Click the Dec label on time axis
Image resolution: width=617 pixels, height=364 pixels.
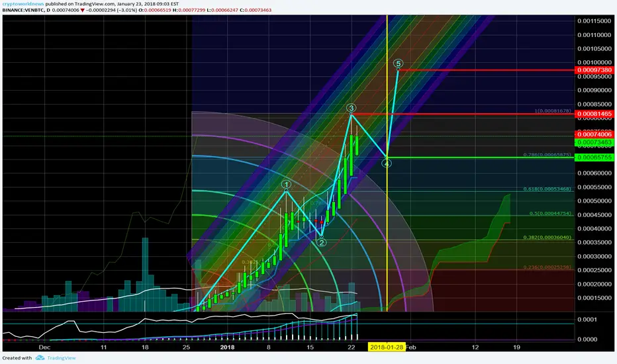[44, 347]
